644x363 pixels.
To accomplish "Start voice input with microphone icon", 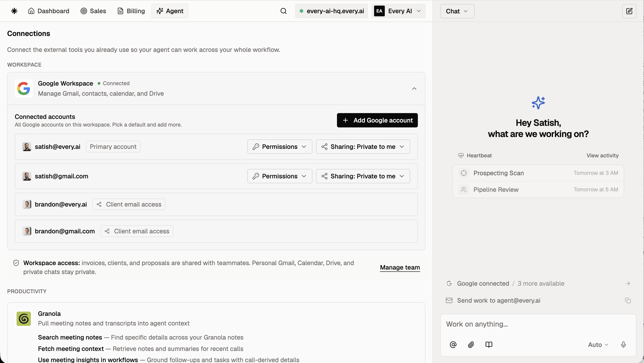I will click(x=623, y=345).
